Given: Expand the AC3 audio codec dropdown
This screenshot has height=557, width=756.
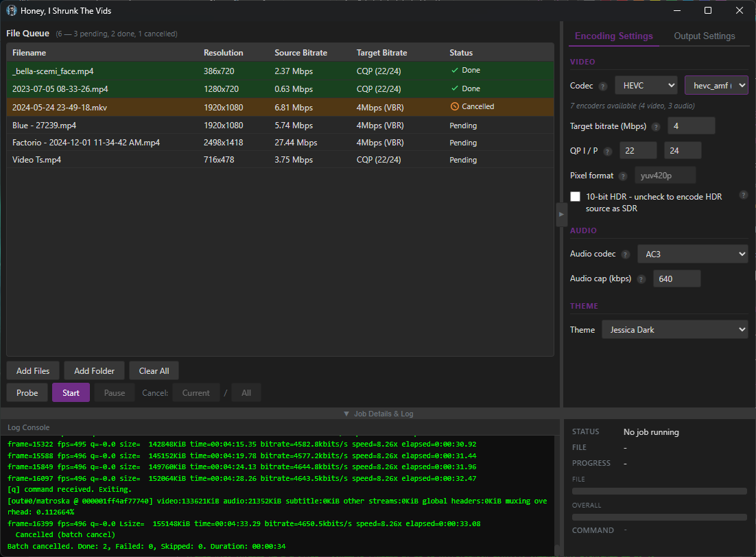Looking at the screenshot, I should (692, 254).
